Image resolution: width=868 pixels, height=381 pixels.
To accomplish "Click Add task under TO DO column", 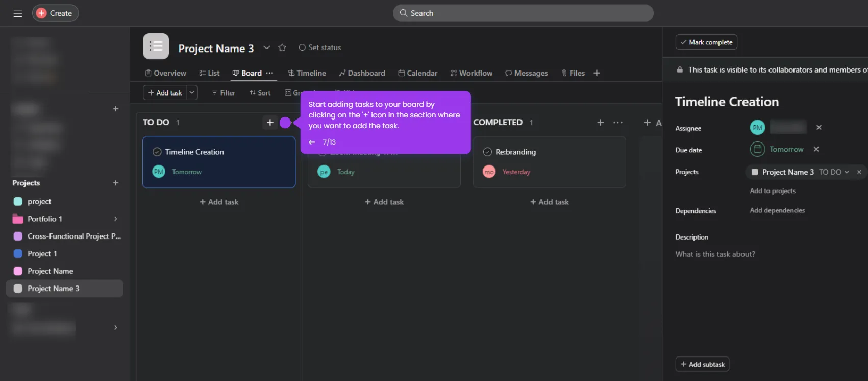I will [x=219, y=202].
